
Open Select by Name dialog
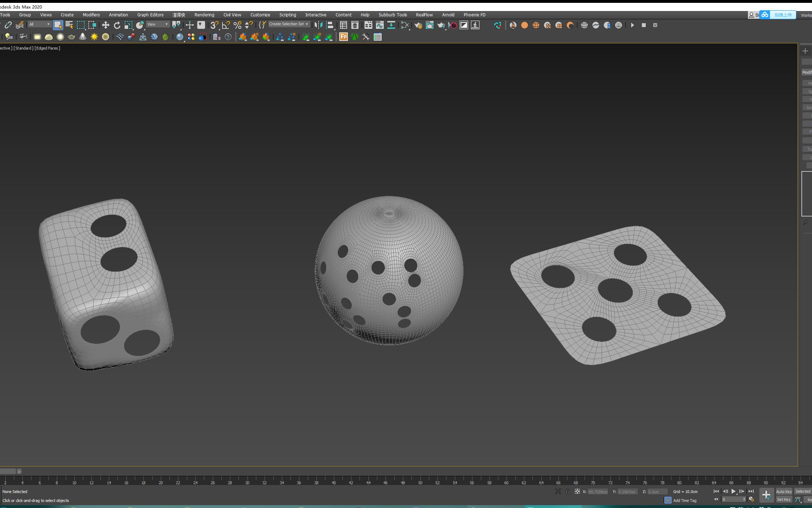point(69,25)
